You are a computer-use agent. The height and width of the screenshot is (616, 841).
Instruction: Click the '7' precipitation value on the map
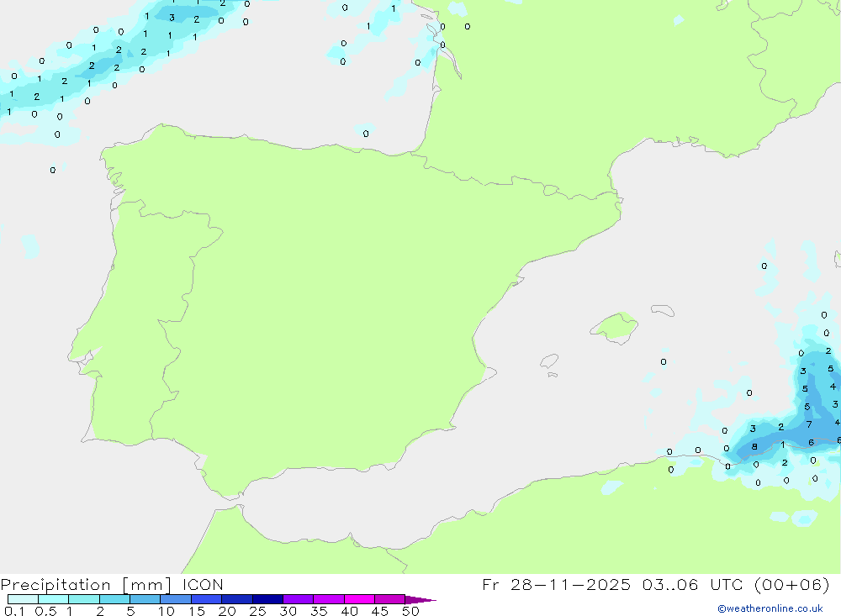(809, 424)
